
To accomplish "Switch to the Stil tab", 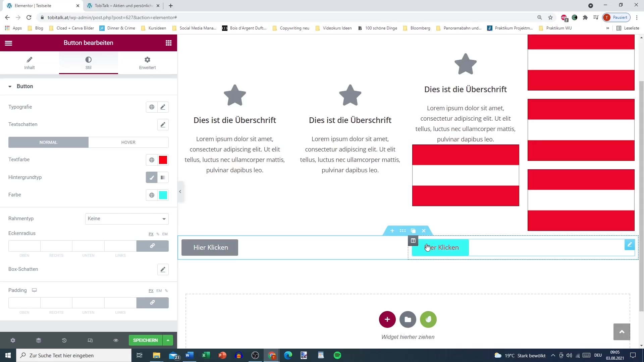I will point(88,63).
